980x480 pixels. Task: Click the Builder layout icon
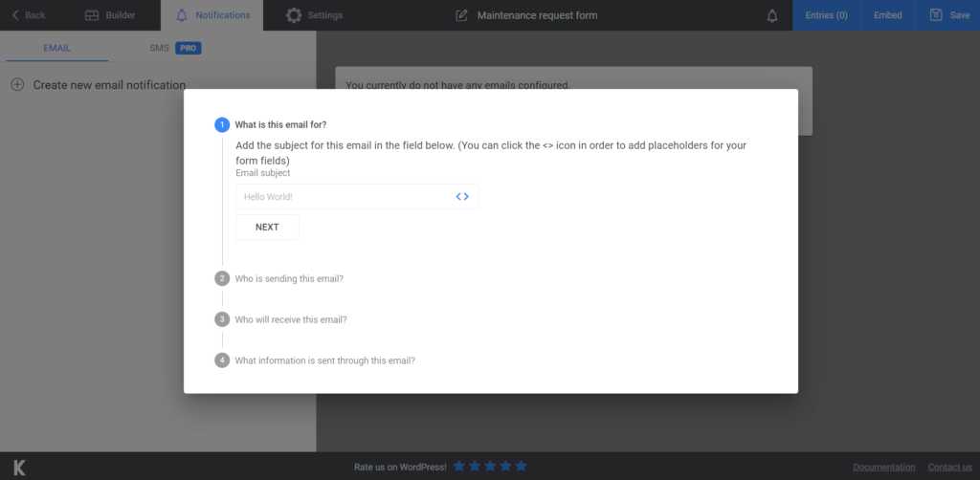click(x=92, y=15)
